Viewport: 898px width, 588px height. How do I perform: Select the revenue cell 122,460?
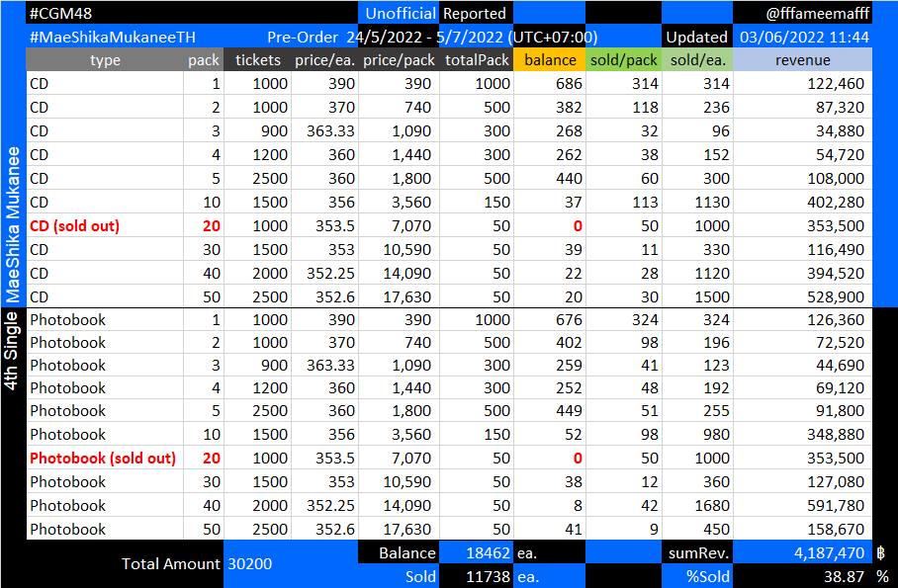[802, 84]
